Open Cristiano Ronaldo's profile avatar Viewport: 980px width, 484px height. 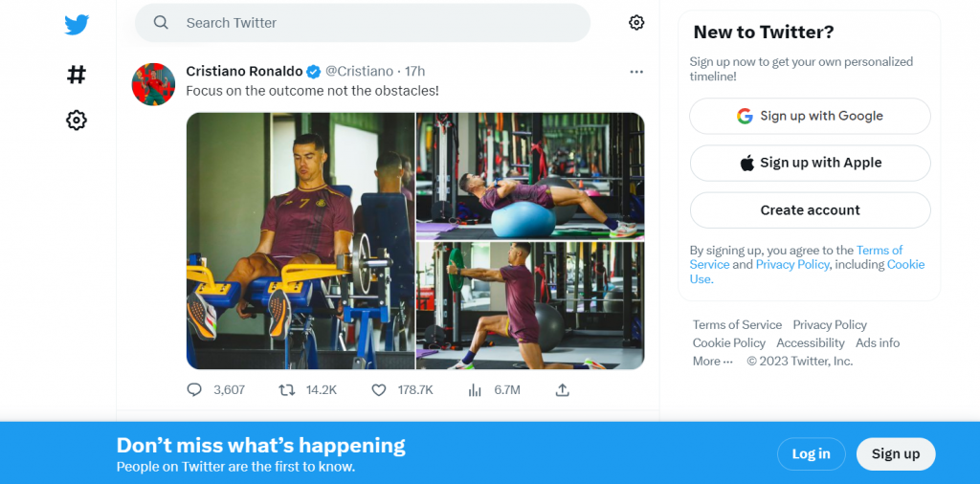point(153,84)
